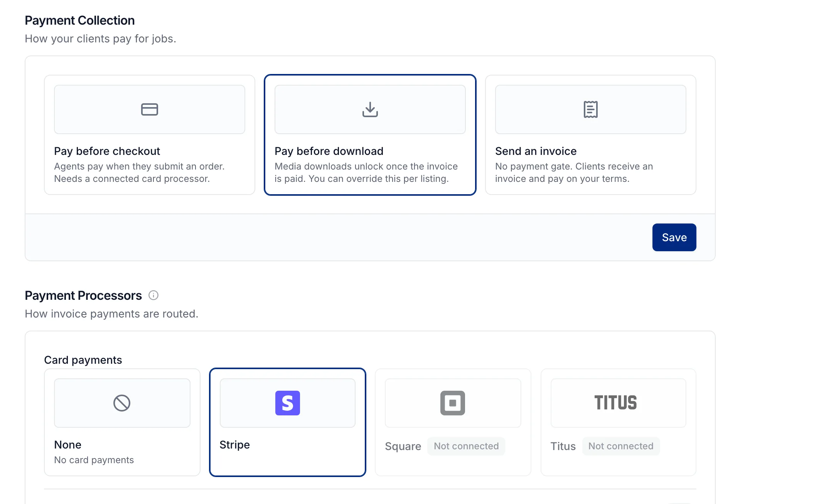Select Pay before checkout option

[x=150, y=135]
